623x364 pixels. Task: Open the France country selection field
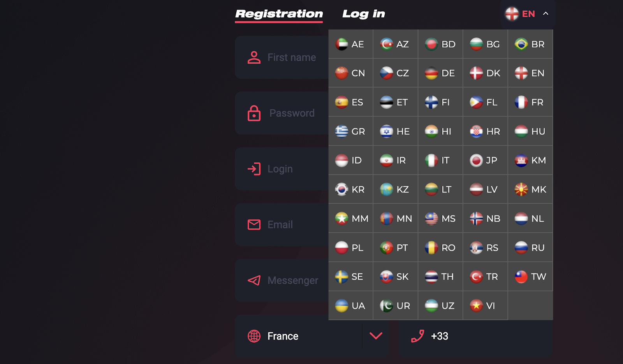pos(312,336)
